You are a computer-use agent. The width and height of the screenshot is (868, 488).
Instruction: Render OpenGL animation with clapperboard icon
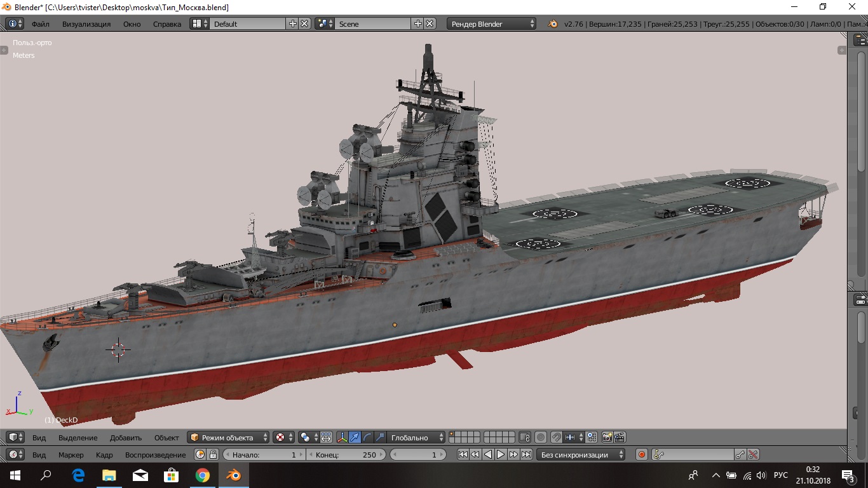pyautogui.click(x=620, y=438)
